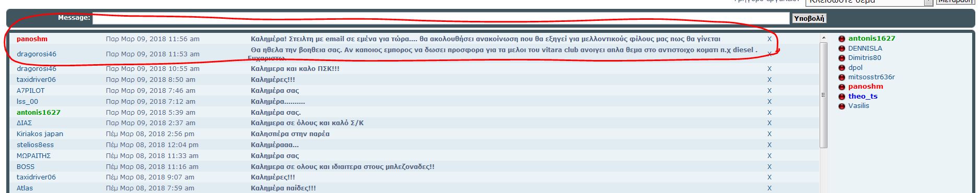Viewport: 980px width, 193px height.
Task: Remove the A7PILOT message using X
Action: [x=769, y=91]
